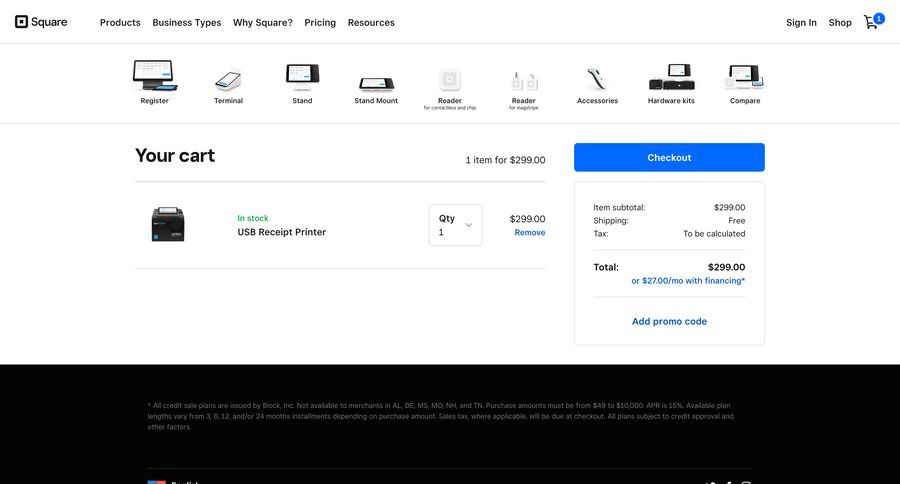Click the Square logo in the header
Screen dimensions: 900x484
pos(41,22)
